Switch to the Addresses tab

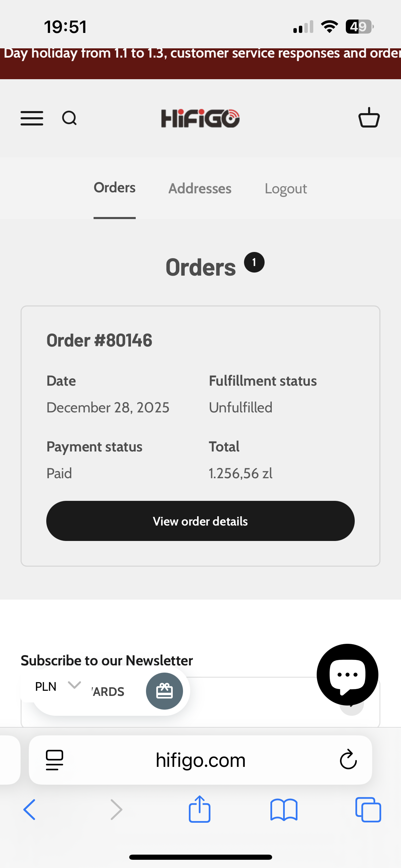[200, 189]
